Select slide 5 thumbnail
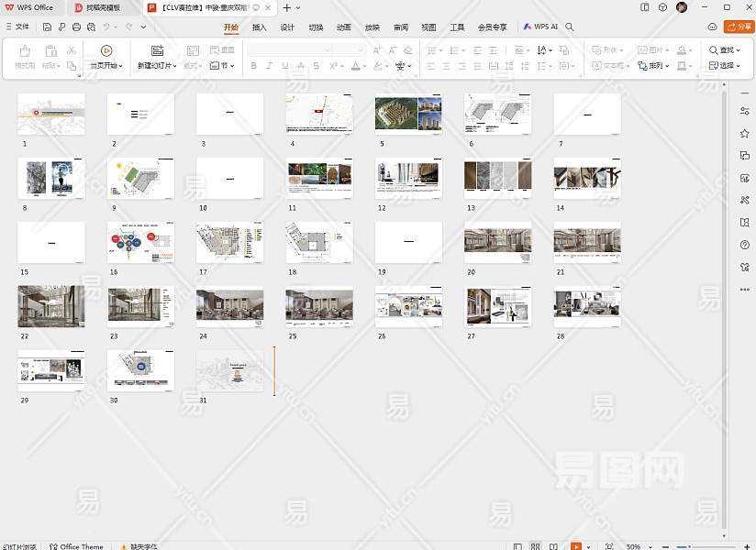Screen dimensions: 756x550 [x=408, y=114]
